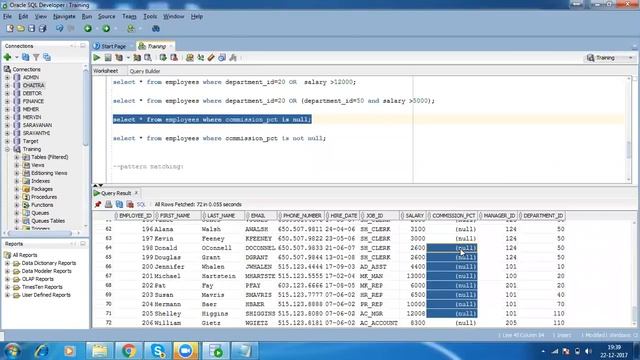Click the SQL link in Query Result toolbar
This screenshot has width=640, height=360.
coord(141,204)
